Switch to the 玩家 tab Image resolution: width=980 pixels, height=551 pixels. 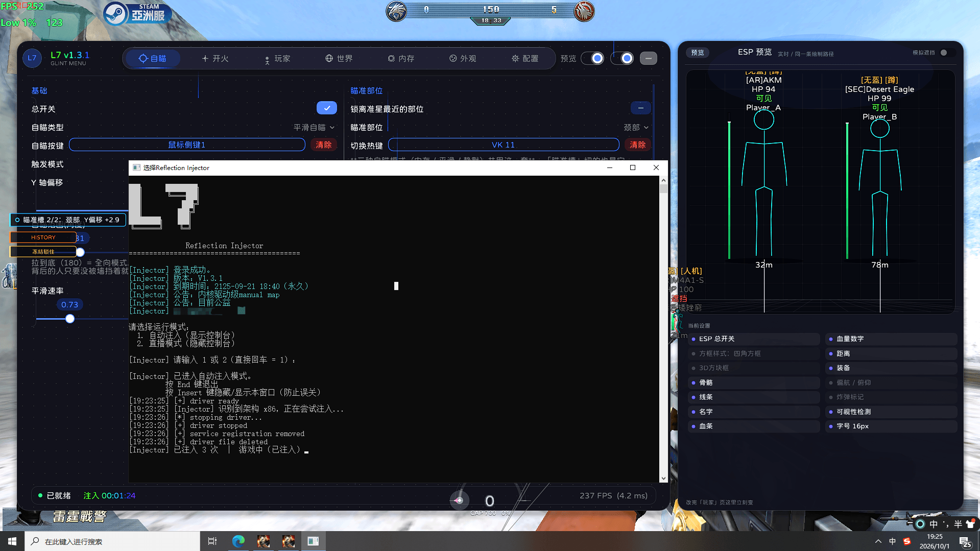pyautogui.click(x=277, y=59)
